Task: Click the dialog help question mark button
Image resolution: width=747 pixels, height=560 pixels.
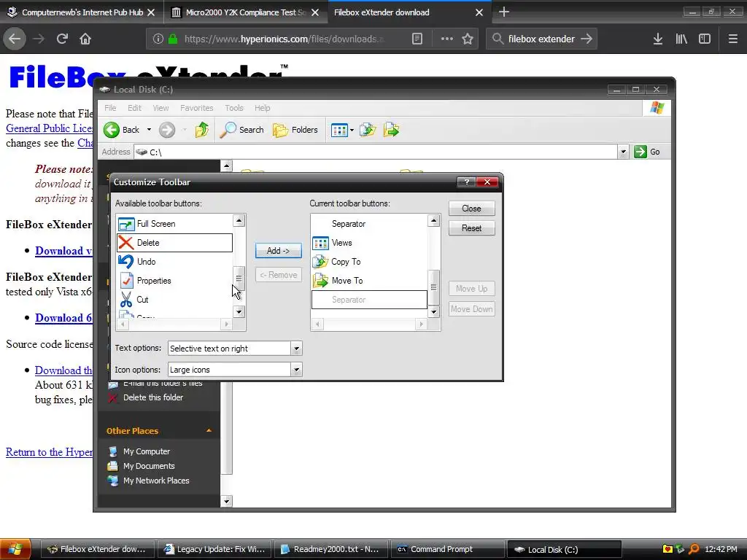Action: 466,182
